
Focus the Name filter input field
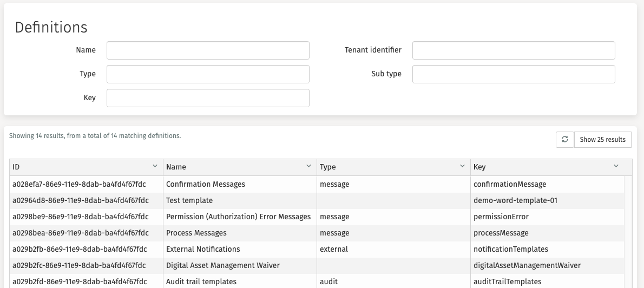pyautogui.click(x=208, y=50)
